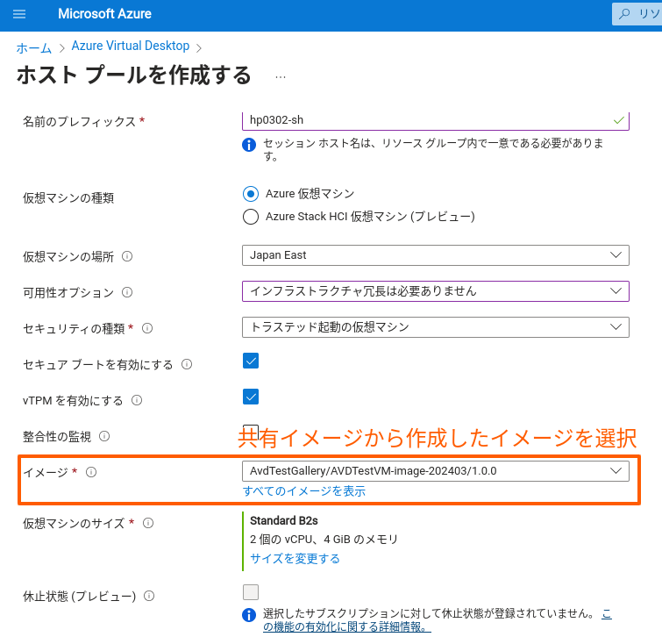Viewport: 662px width, 644px height.
Task: Focus the portal resource search box
Action: click(x=637, y=14)
